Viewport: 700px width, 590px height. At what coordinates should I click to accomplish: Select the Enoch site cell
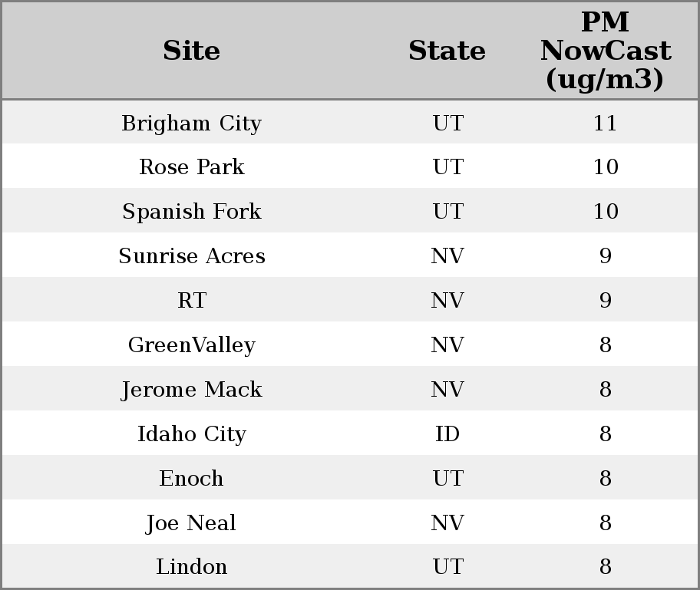tap(192, 479)
